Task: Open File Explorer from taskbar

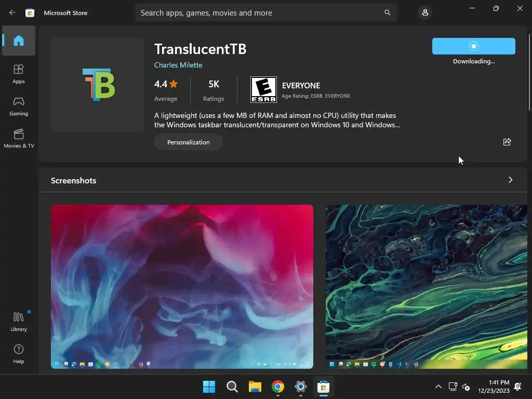Action: (x=255, y=387)
